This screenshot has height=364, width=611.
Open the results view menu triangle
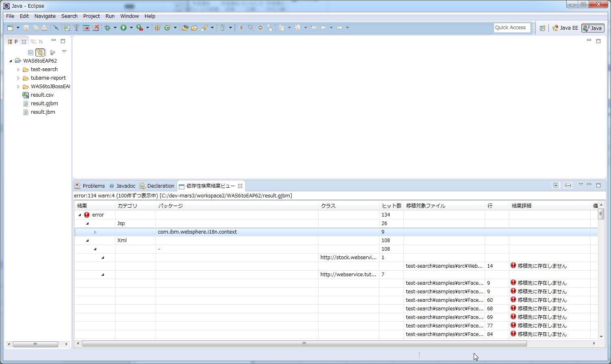[x=581, y=184]
